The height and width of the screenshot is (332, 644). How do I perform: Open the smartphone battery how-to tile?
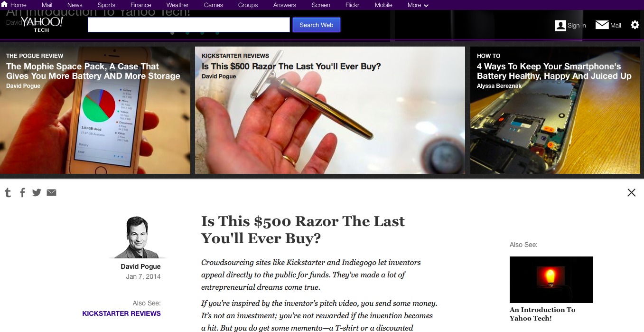pyautogui.click(x=555, y=110)
